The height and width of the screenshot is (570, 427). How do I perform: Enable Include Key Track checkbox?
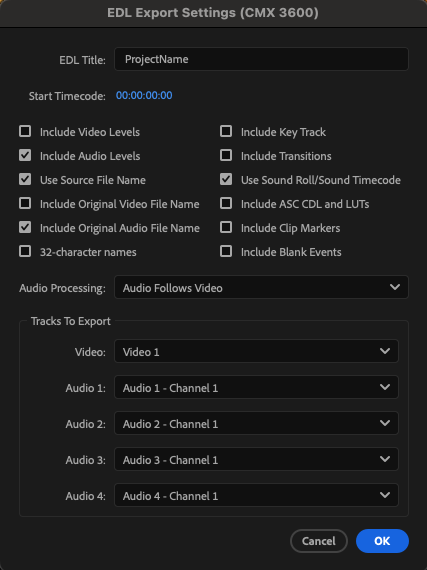[226, 131]
